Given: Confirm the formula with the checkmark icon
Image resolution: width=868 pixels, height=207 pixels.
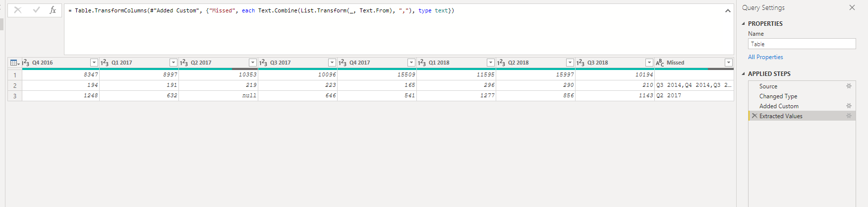Looking at the screenshot, I should point(36,10).
